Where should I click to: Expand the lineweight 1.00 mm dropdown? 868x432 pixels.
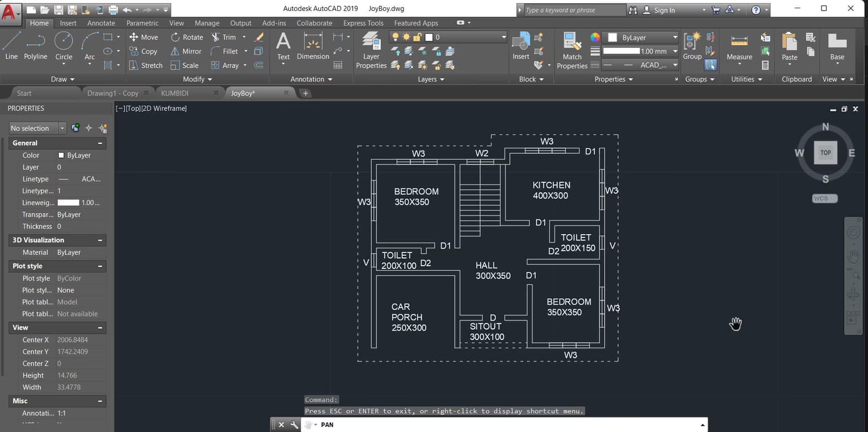point(675,51)
